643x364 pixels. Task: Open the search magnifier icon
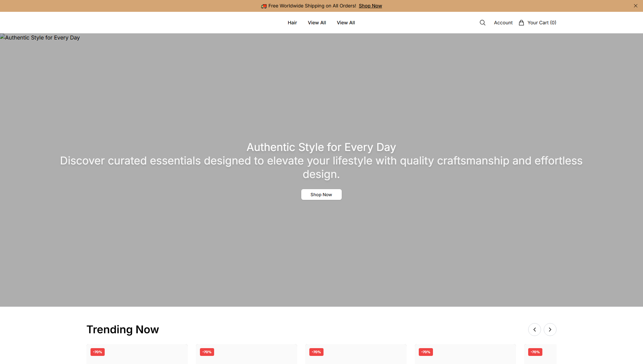482,23
